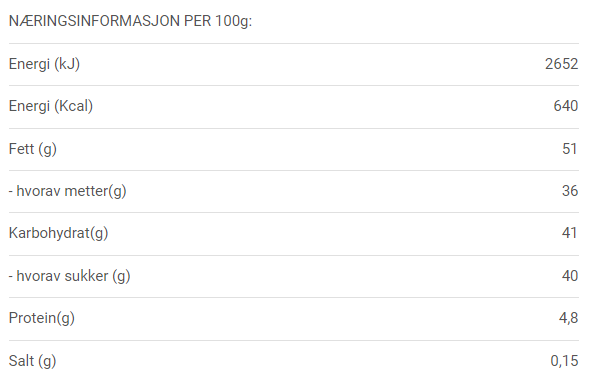Click the 41 carbohydrate value

569,233
